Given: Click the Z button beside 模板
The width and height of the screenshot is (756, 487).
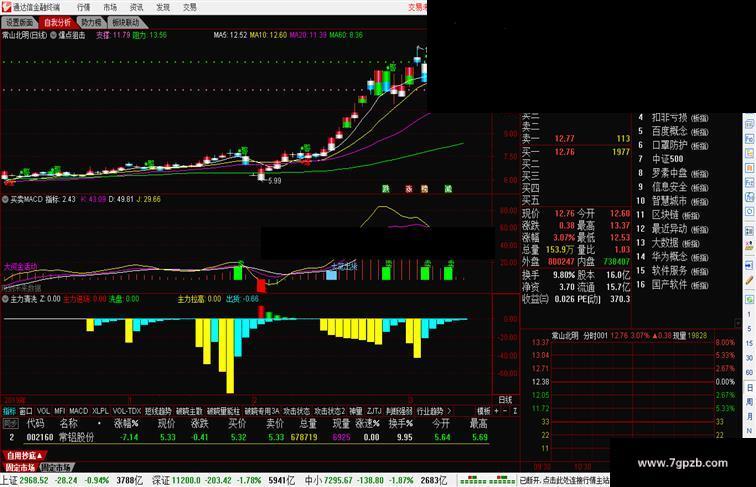Looking at the screenshot, I should 515,411.
